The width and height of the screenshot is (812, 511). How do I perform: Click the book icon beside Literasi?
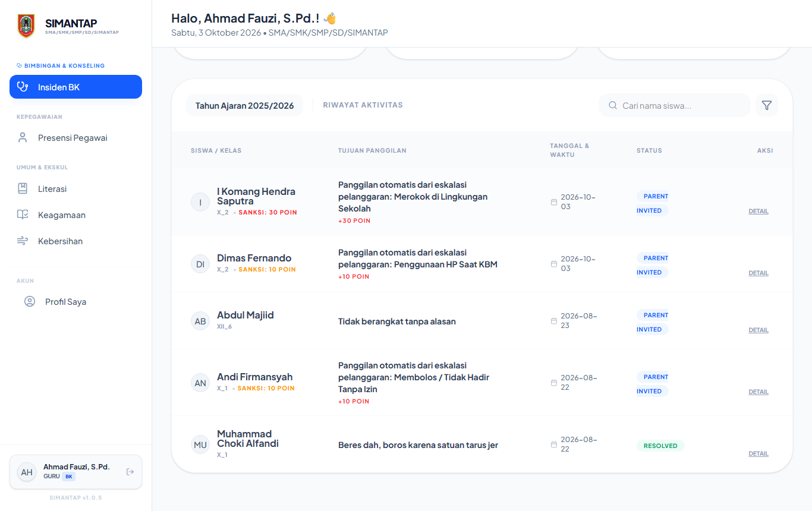(23, 189)
